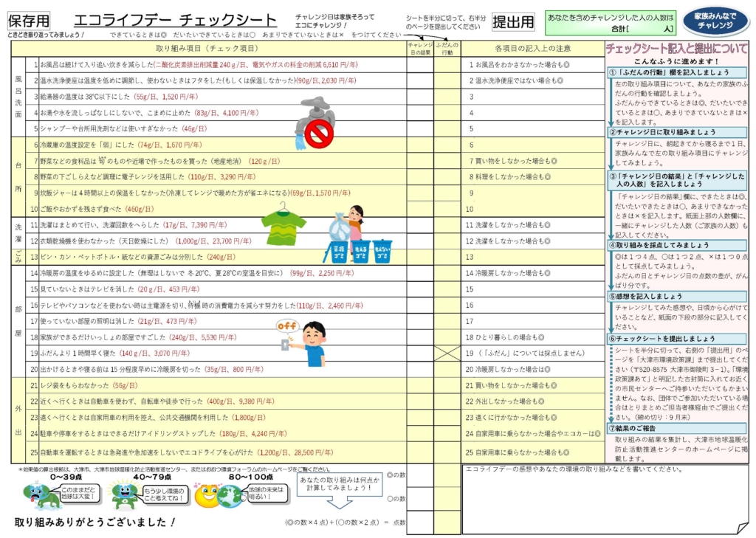Click the 'チャレンジ日の結果' column header
756x538 pixels.
(x=420, y=49)
